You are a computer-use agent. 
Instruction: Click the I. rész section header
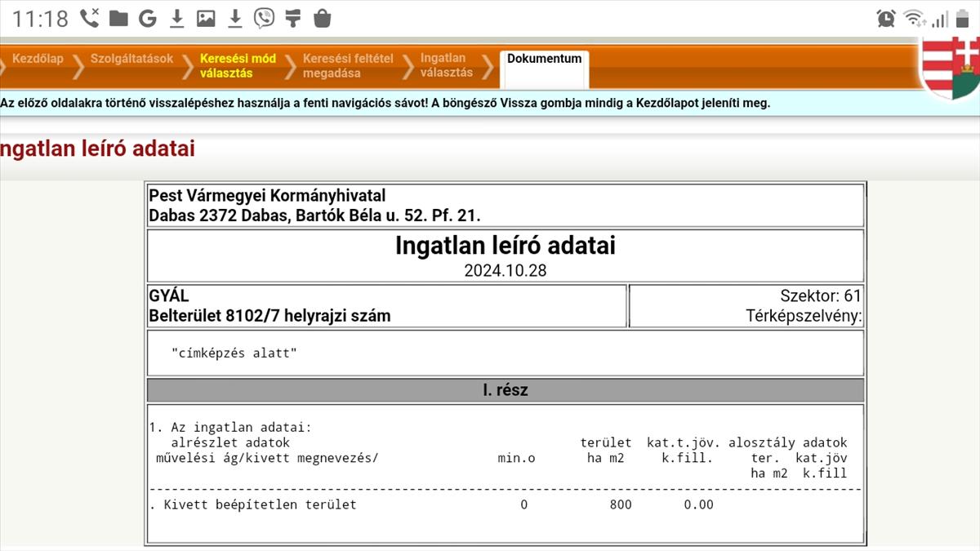505,390
